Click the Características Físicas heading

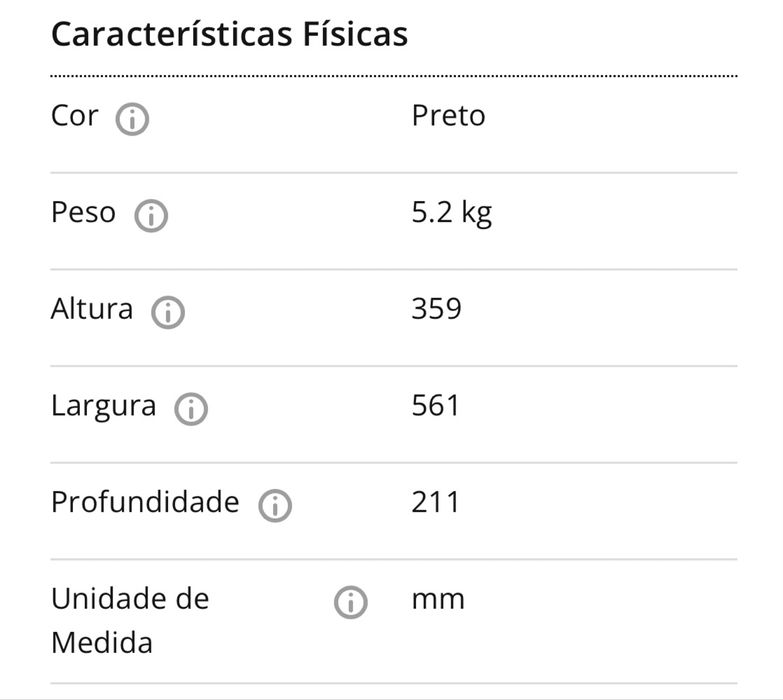tap(229, 34)
